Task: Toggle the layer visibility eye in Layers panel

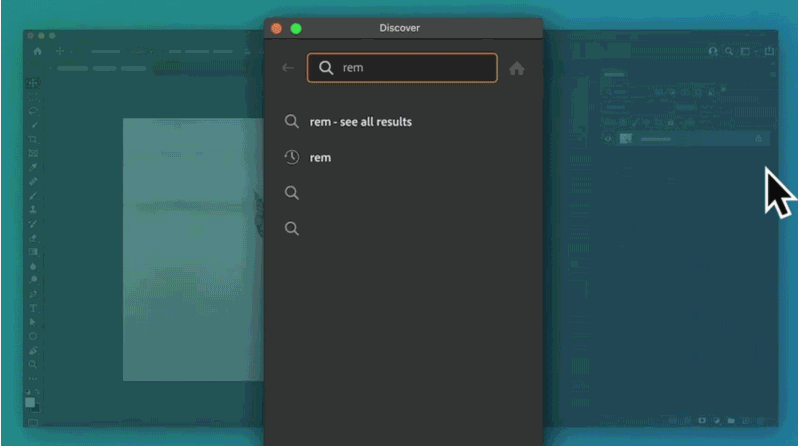Action: click(x=608, y=138)
